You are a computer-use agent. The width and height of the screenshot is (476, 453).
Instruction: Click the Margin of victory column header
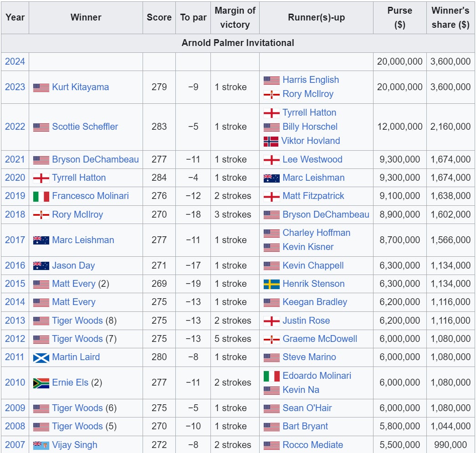[235, 17]
